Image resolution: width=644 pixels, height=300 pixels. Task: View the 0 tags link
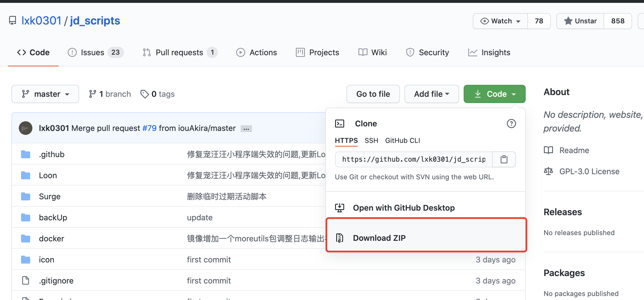(x=158, y=94)
